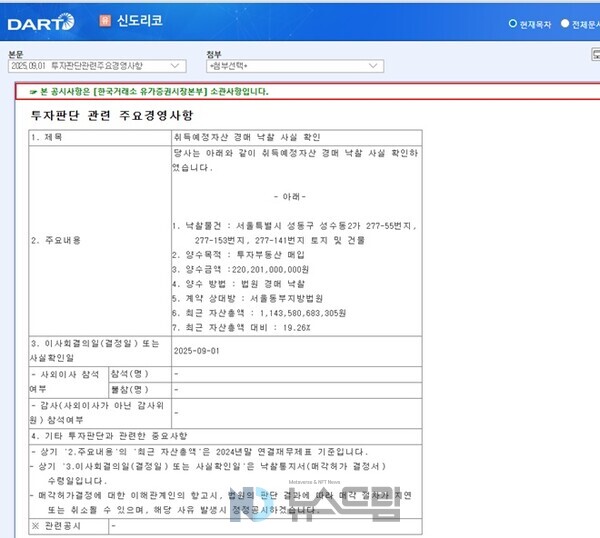Click the note starting 매각허가결정에 대한 이해관계인의 항고시
Image resolution: width=600 pixels, height=538 pixels.
[221, 502]
